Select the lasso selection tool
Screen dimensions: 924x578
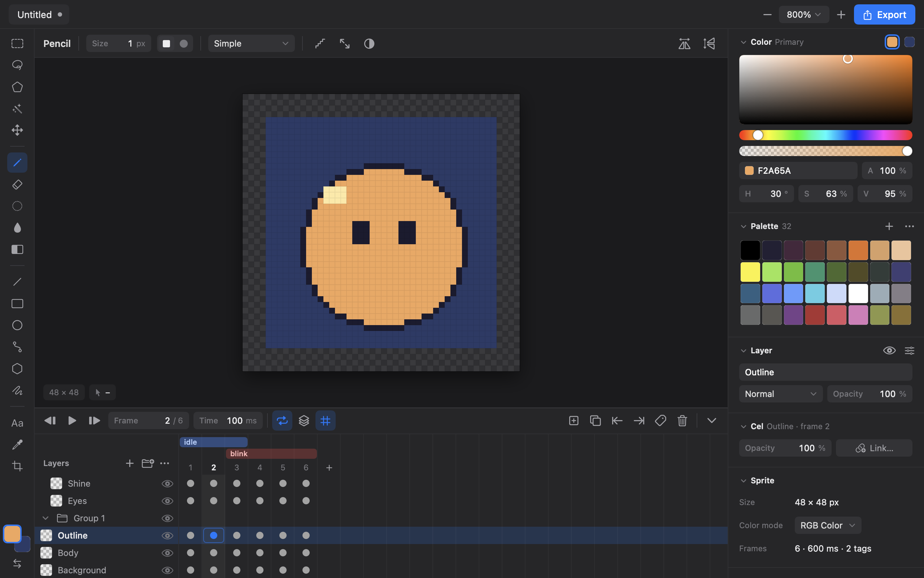click(17, 65)
